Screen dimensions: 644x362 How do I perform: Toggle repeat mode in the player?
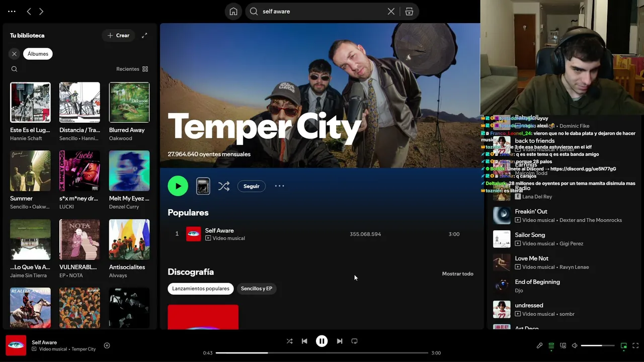coord(354,341)
